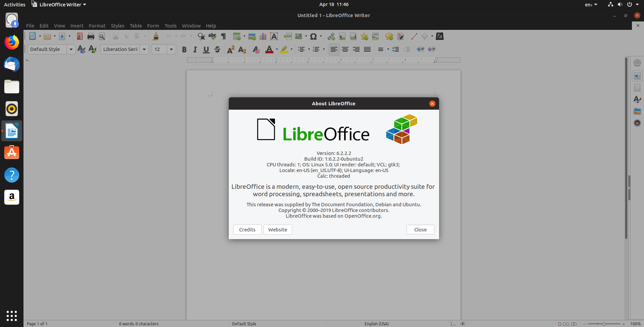This screenshot has height=327, width=644.
Task: Open Highlighting Color dropdown arrow
Action: (291, 49)
